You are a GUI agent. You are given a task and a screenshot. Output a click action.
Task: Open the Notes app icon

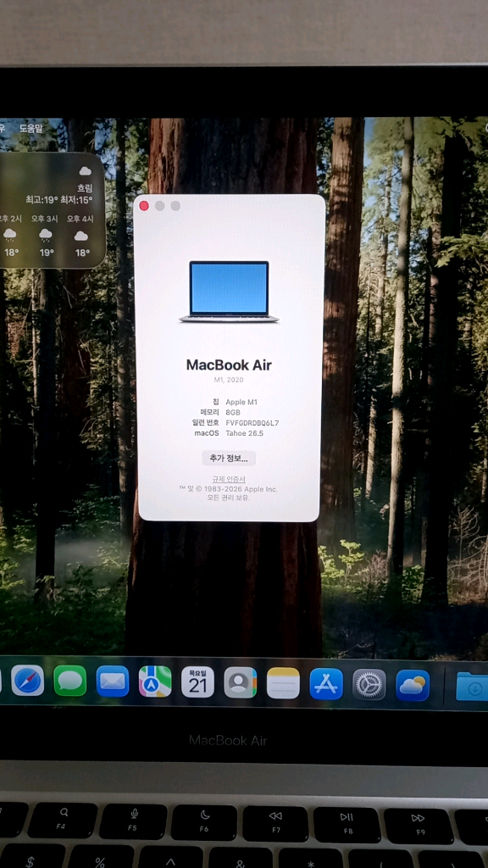283,683
